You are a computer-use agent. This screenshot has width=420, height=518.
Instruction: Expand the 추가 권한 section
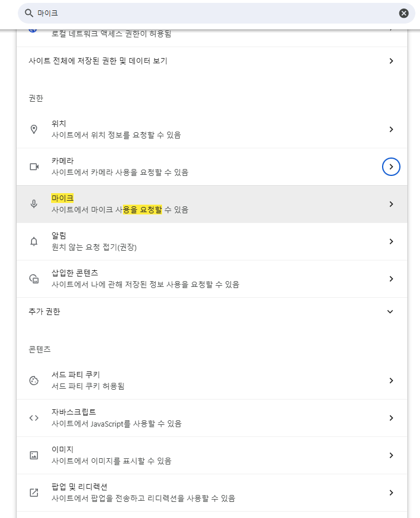click(x=390, y=312)
